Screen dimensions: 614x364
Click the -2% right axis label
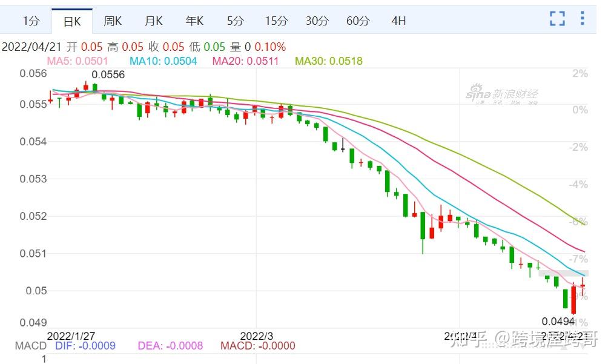(x=578, y=147)
